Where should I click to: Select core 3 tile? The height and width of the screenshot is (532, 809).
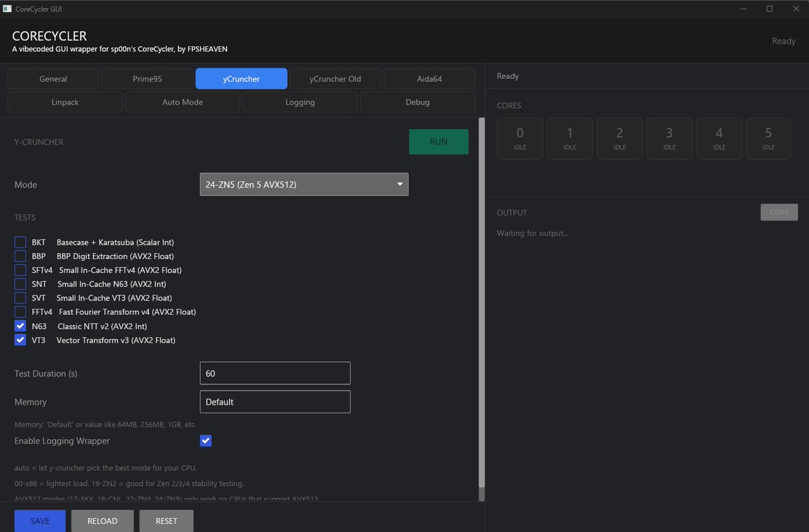669,139
